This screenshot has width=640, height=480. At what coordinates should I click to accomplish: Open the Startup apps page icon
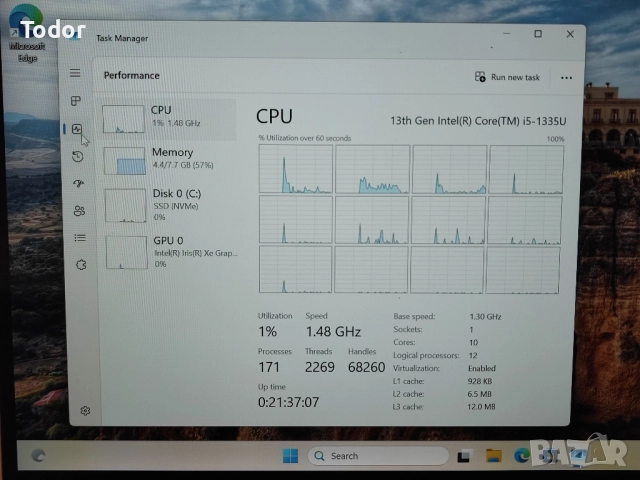[78, 183]
